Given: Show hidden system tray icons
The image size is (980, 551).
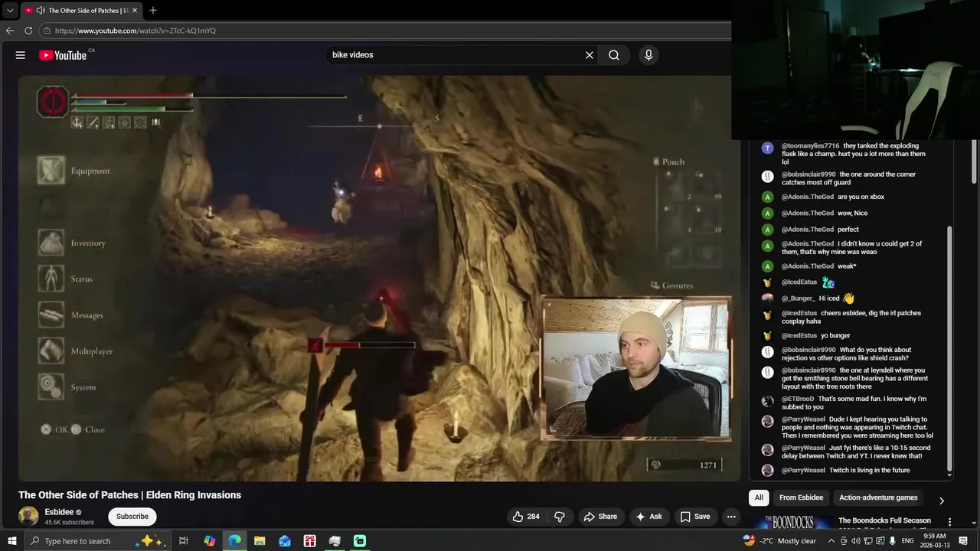Looking at the screenshot, I should pyautogui.click(x=831, y=541).
